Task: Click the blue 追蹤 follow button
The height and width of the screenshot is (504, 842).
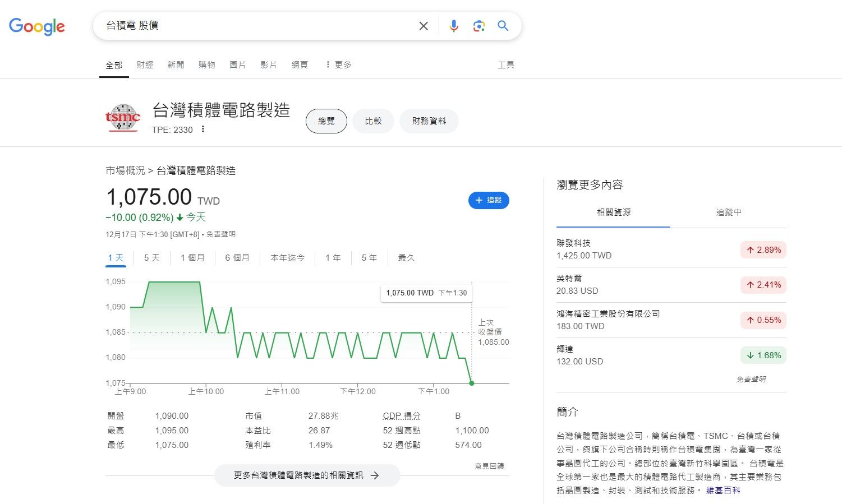Action: 489,200
